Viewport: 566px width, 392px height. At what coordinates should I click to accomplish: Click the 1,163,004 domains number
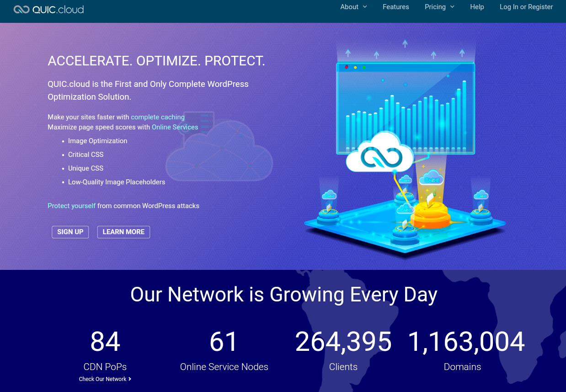click(466, 342)
